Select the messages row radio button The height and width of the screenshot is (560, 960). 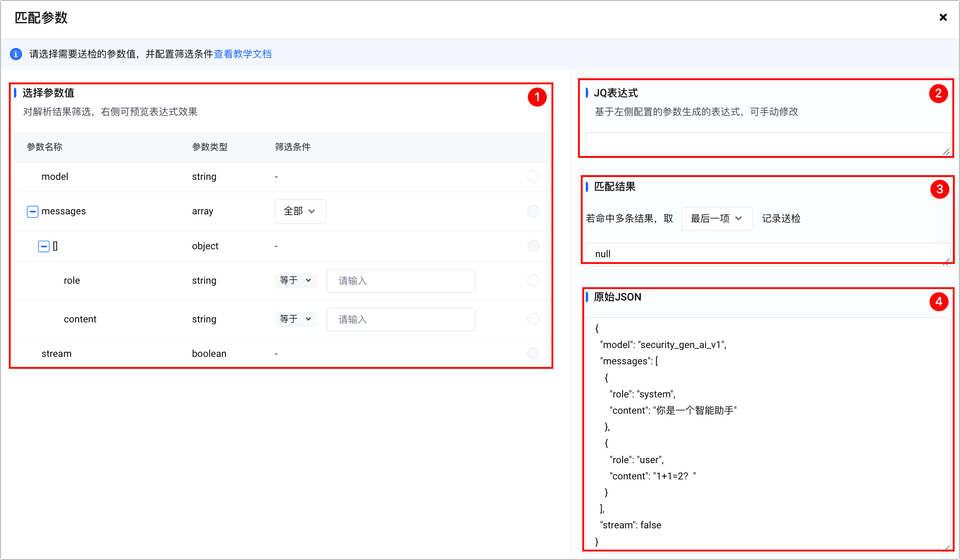pos(533,211)
